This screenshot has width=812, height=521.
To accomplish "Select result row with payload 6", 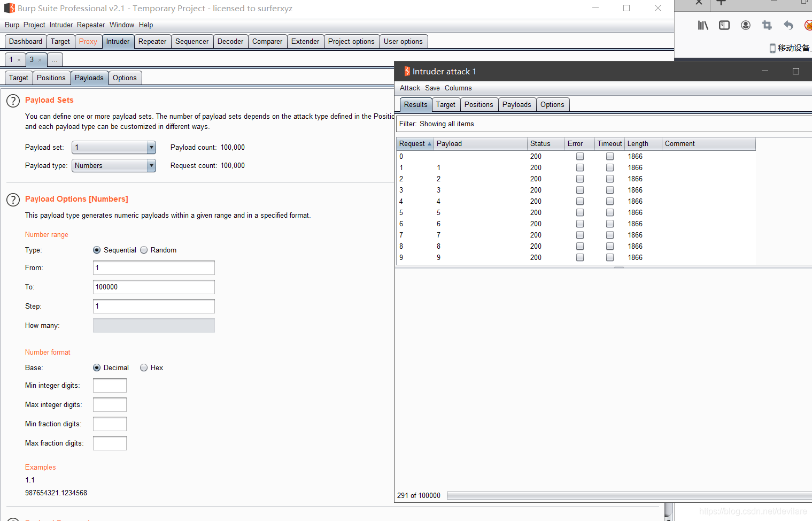I will (x=576, y=224).
